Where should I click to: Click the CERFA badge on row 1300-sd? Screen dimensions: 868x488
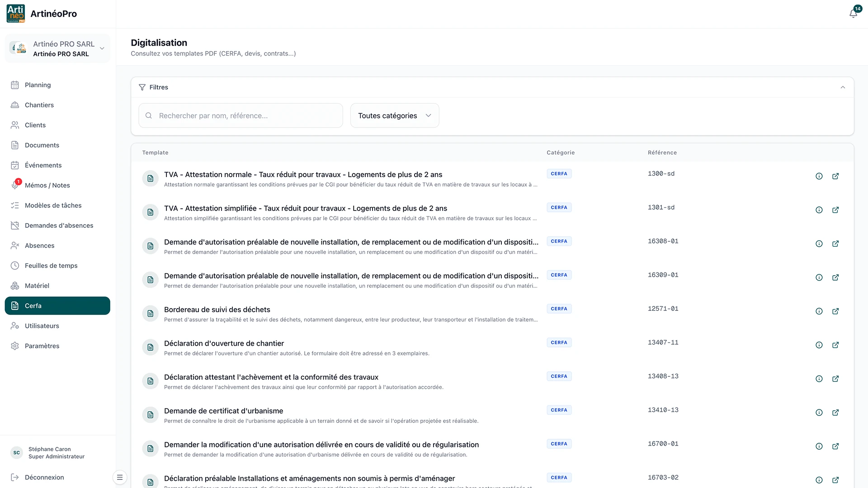click(x=559, y=174)
